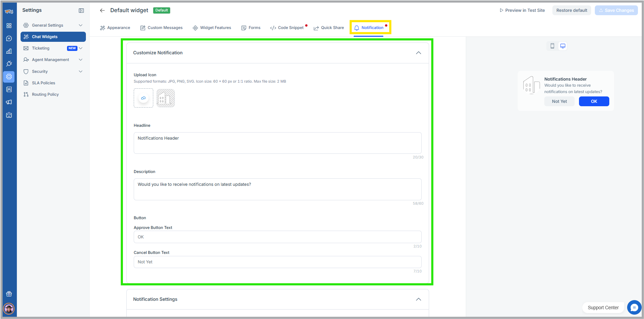Switch preview to desktop monitor view
The height and width of the screenshot is (319, 644).
[x=562, y=46]
